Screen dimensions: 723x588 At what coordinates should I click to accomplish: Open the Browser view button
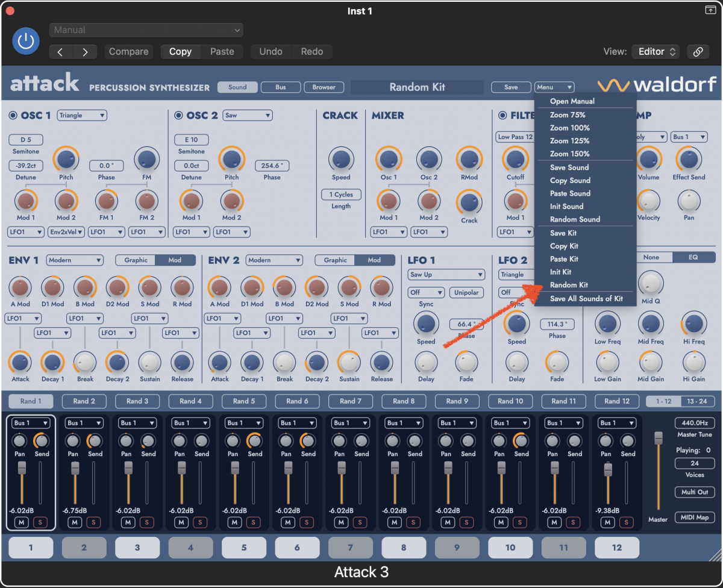point(324,87)
